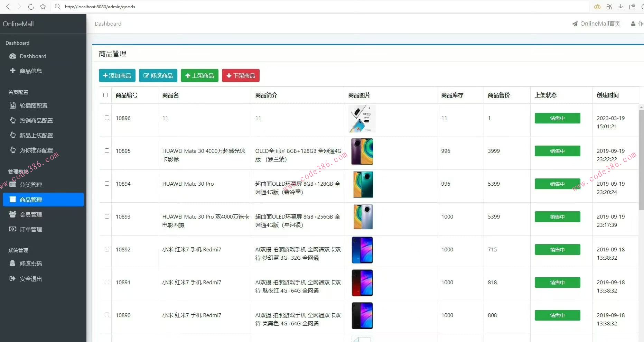This screenshot has width=644, height=342.
Task: Select the 为你推荐配置 icon
Action: [x=12, y=150]
